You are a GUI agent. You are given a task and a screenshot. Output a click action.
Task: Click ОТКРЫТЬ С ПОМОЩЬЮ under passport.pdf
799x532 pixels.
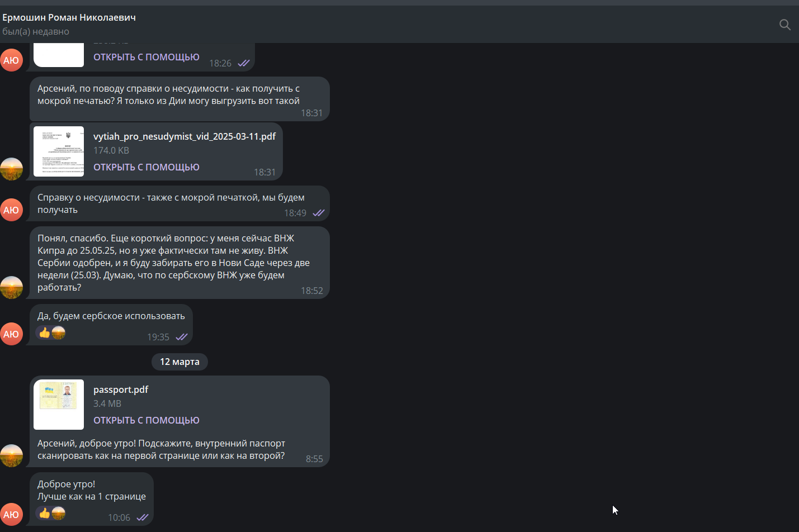(146, 420)
